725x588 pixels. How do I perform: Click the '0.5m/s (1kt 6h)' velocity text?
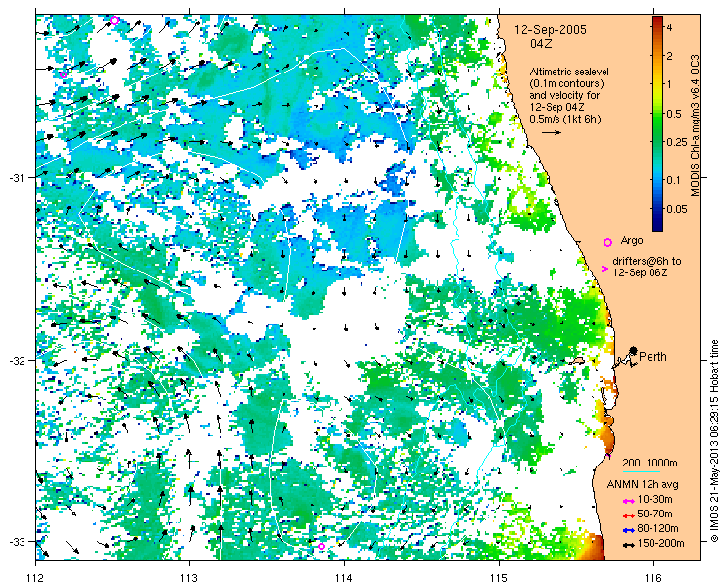coord(565,119)
